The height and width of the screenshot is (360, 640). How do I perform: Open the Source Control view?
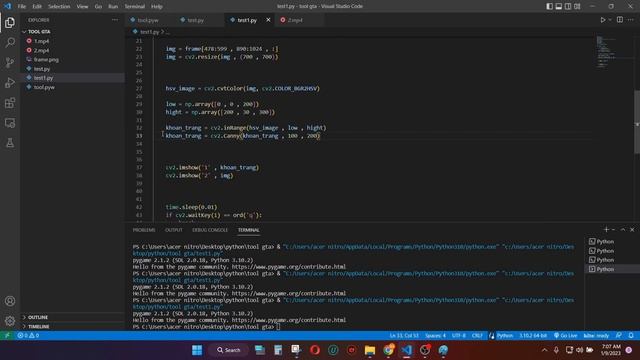coord(10,62)
